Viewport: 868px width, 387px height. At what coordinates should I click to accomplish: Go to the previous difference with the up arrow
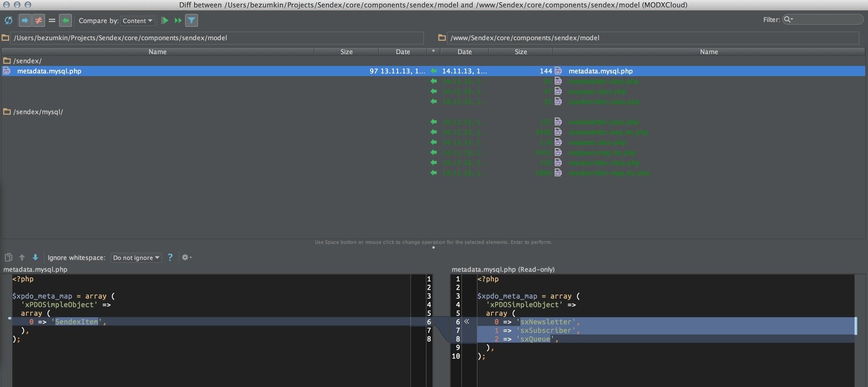pyautogui.click(x=22, y=257)
